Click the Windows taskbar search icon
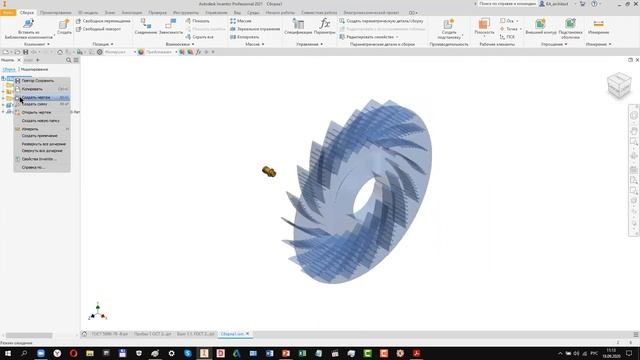 click(24, 353)
